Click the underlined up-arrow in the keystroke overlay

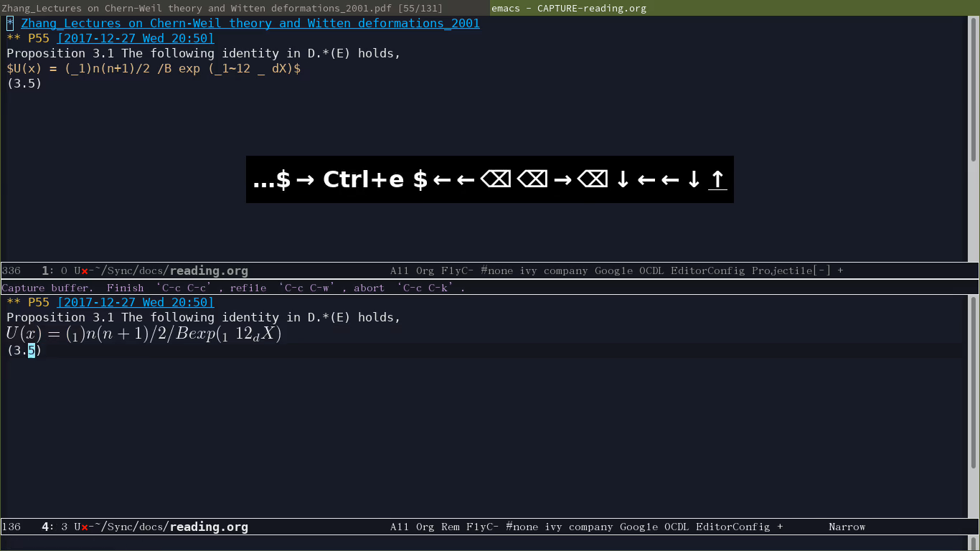click(717, 179)
